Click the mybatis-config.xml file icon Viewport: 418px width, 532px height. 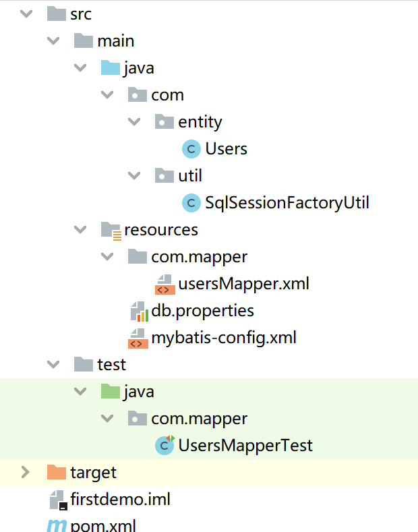tap(138, 338)
